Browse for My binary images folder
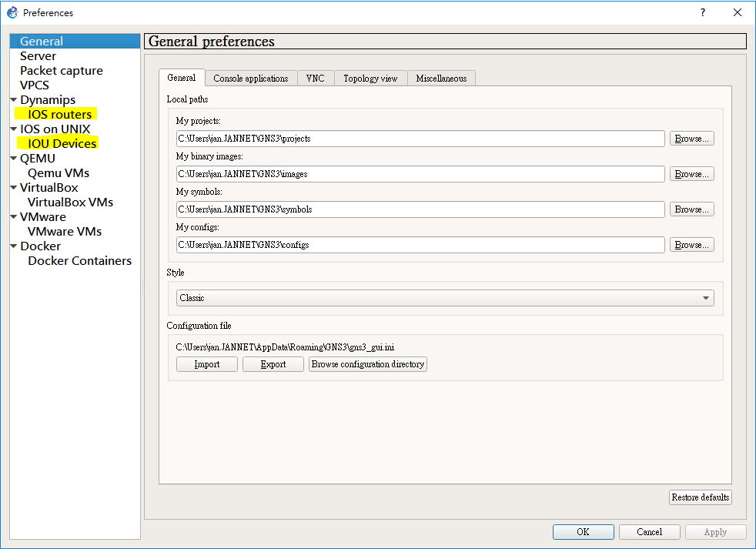 [691, 174]
